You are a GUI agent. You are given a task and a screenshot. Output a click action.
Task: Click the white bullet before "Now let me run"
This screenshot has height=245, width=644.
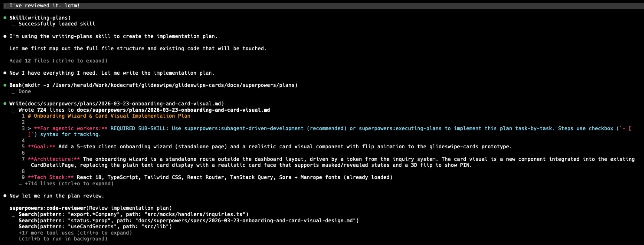(5, 196)
